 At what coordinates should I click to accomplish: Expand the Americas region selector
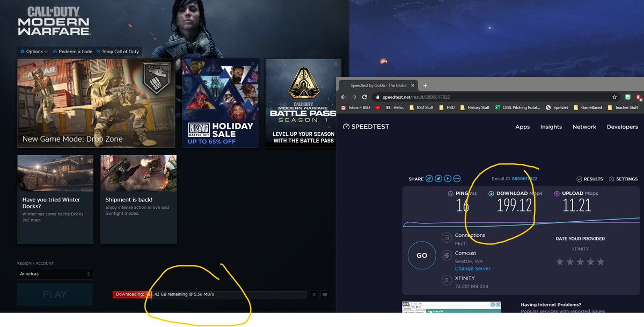coord(55,274)
